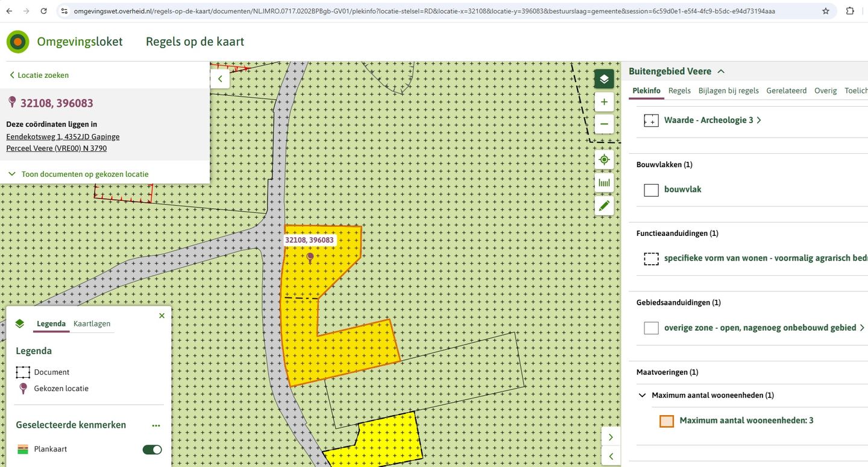Click the locate-me crosshair icon
The image size is (868, 467).
coord(604,160)
